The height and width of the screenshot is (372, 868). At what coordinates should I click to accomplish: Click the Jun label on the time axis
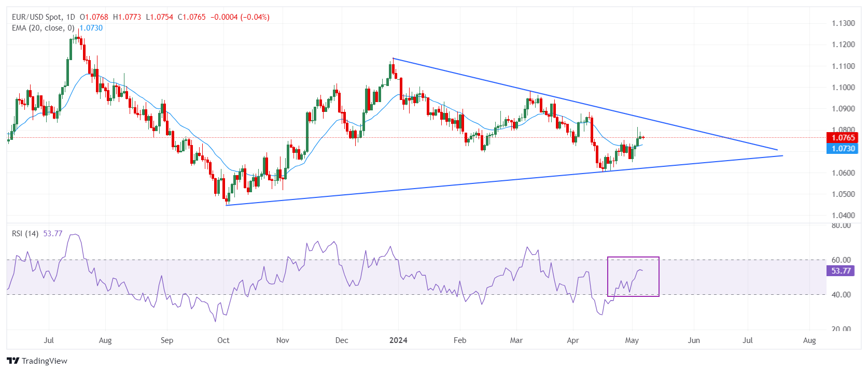(693, 340)
